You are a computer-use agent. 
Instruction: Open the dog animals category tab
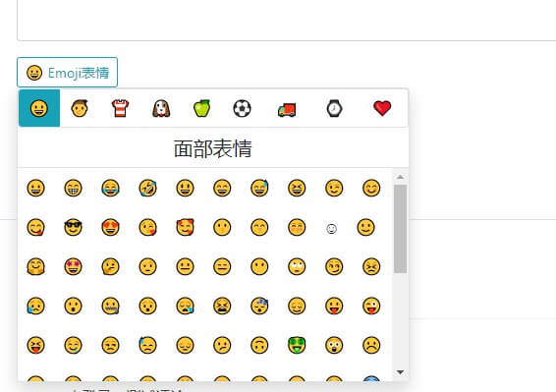161,108
